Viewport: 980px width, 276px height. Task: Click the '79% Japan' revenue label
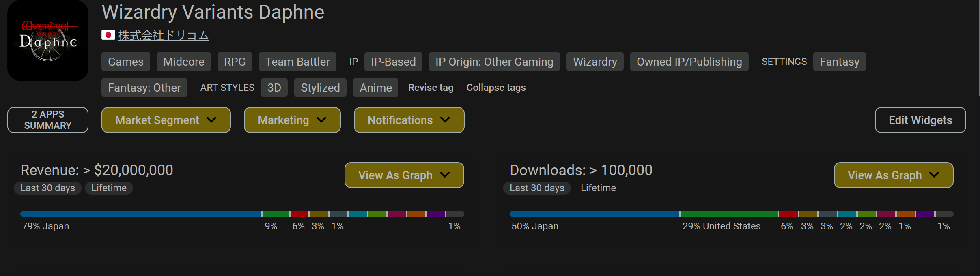[45, 226]
